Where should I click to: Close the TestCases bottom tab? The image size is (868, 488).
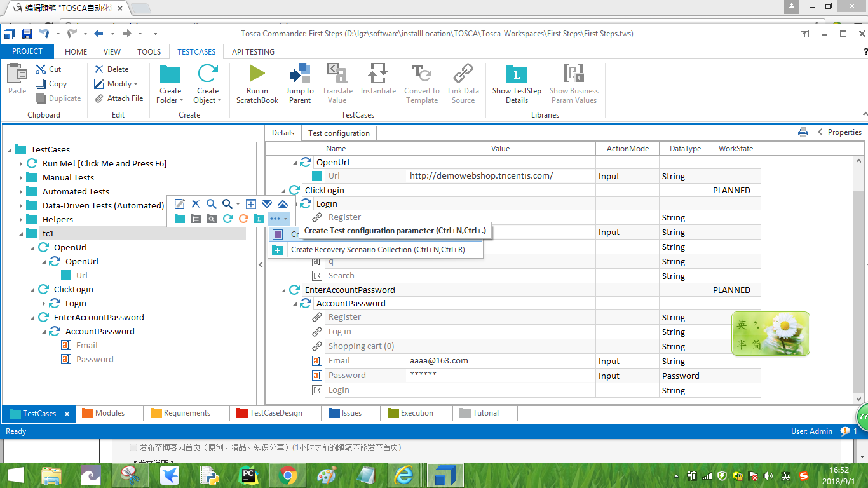(x=67, y=414)
